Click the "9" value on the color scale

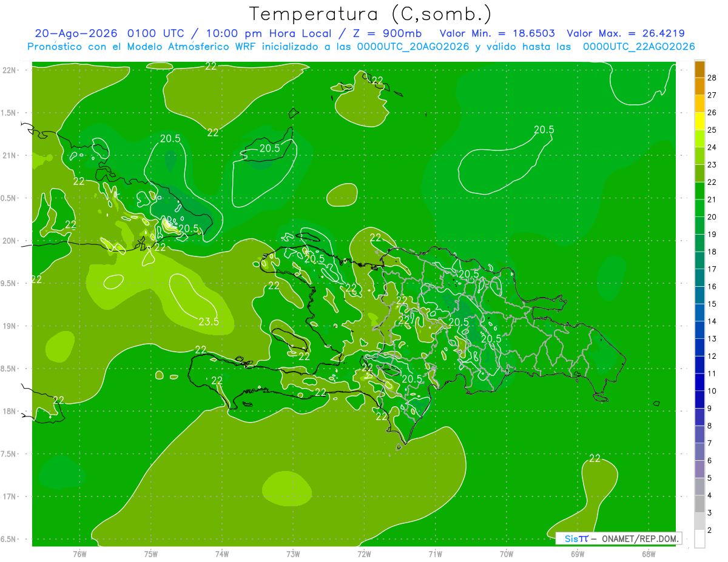[710, 409]
